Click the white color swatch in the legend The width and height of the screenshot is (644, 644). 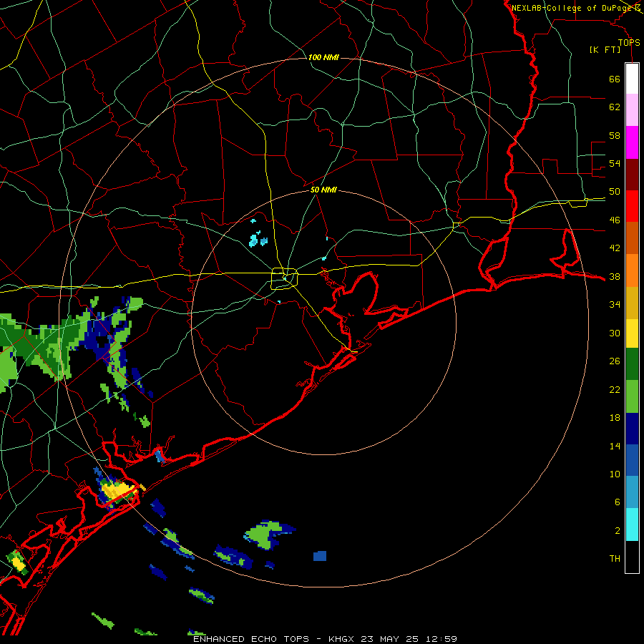click(632, 79)
